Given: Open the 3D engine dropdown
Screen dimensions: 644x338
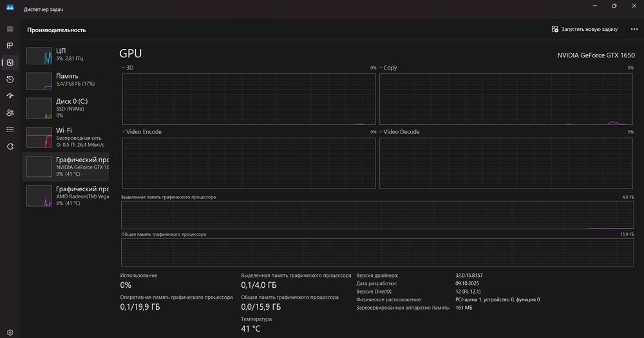Looking at the screenshot, I should (128, 68).
